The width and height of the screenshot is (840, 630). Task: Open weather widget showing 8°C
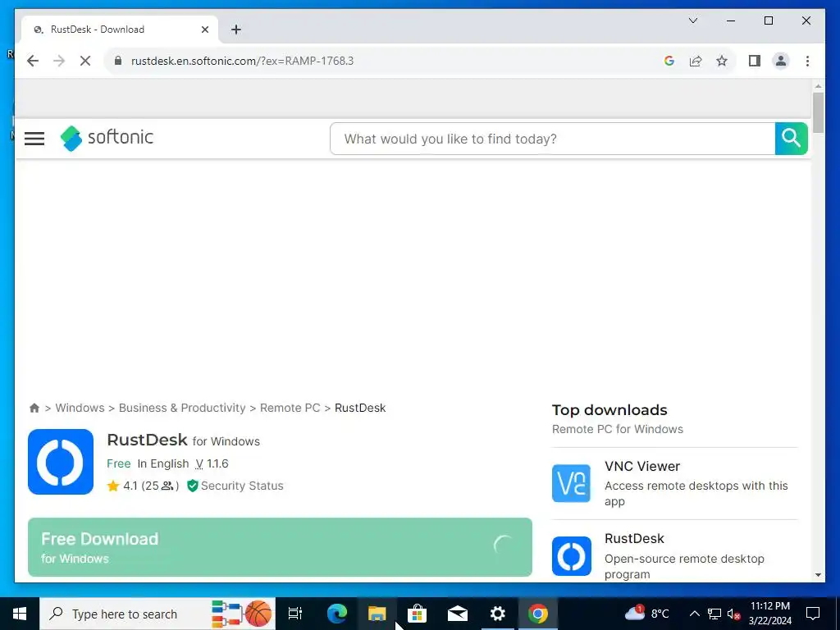[647, 614]
